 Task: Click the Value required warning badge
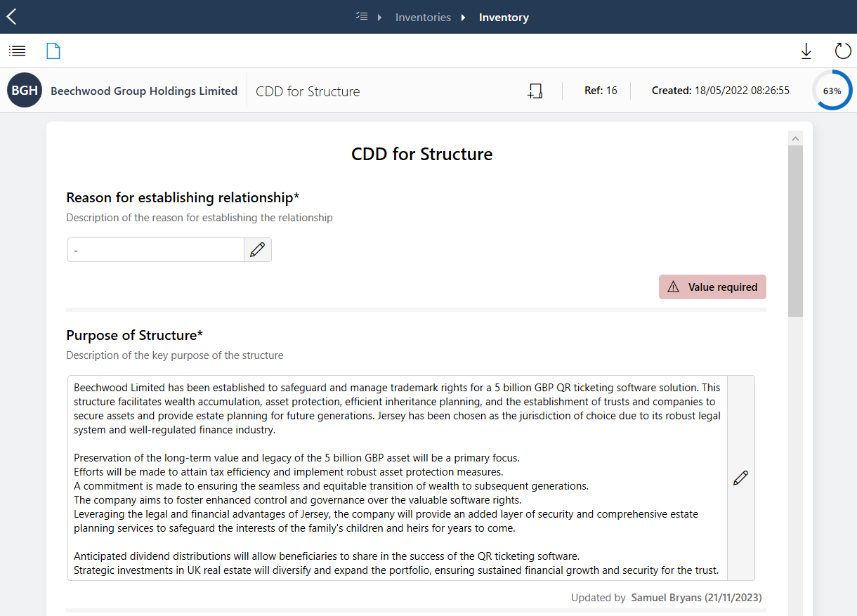point(712,287)
